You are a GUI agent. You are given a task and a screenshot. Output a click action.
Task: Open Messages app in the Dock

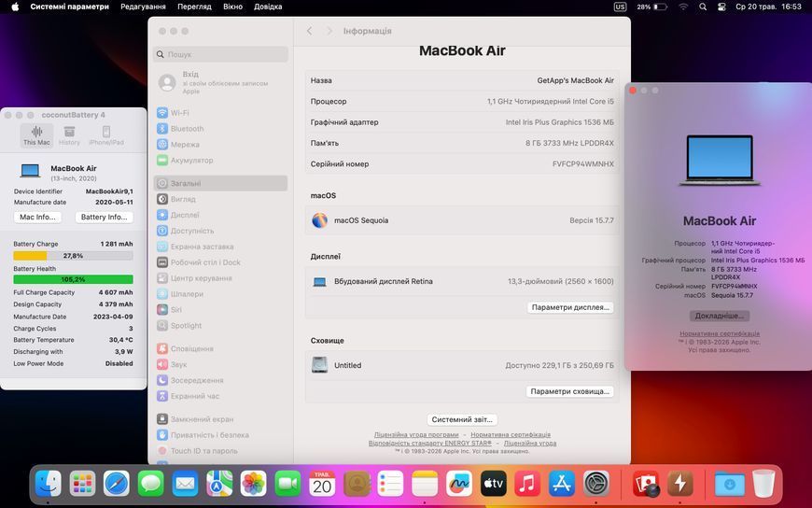[150, 483]
